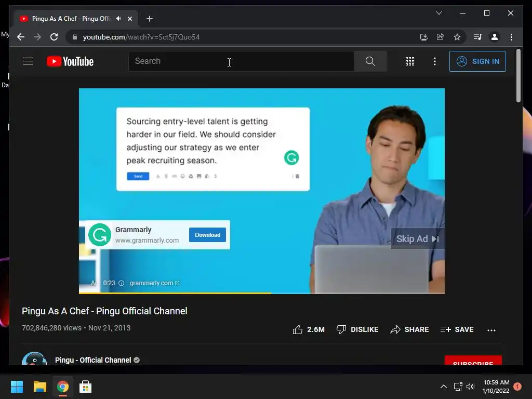Share this page from address bar

[440, 37]
